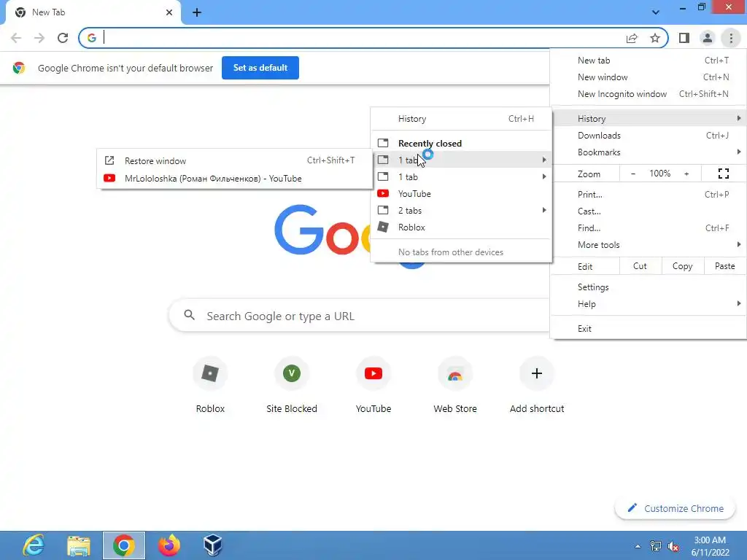Expand the 2 tabs recently closed entry
Viewport: 747px width, 560px height.
pyautogui.click(x=461, y=211)
